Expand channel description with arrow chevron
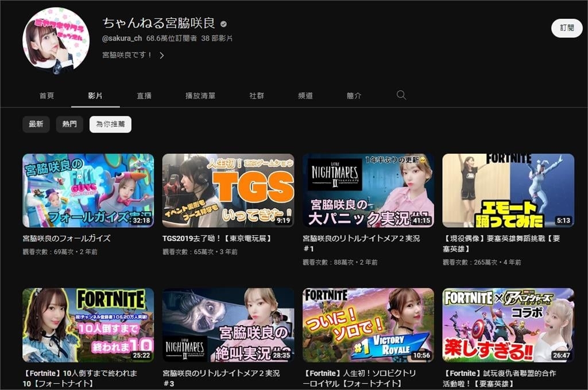This screenshot has height=390, width=588. coord(161,56)
